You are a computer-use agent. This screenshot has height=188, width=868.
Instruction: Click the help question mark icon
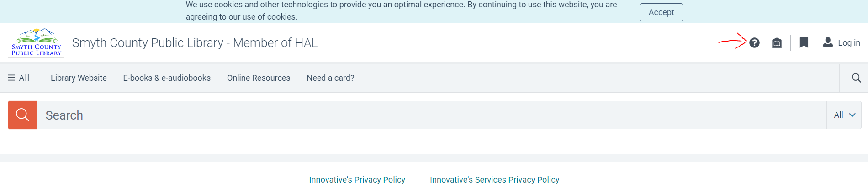pos(754,43)
